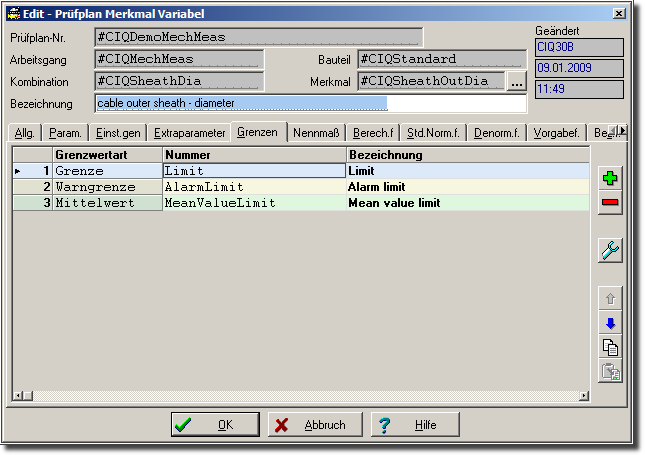The image size is (645, 455).
Task: Open the Extraparameter tab
Action: tap(189, 132)
